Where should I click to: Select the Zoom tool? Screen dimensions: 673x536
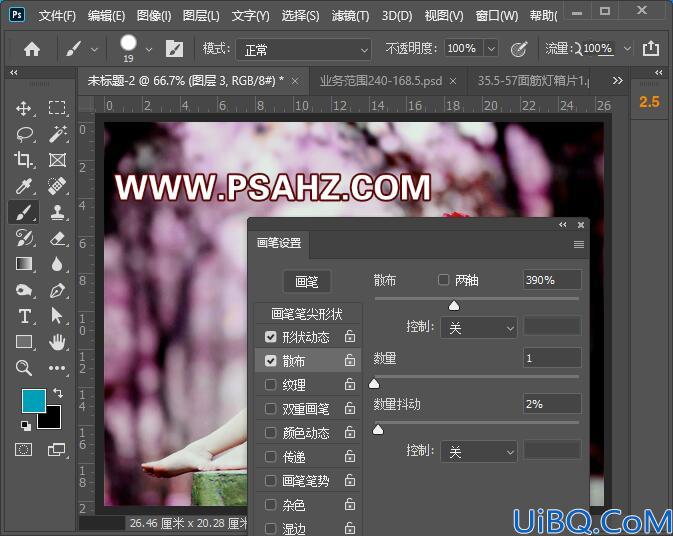24,368
